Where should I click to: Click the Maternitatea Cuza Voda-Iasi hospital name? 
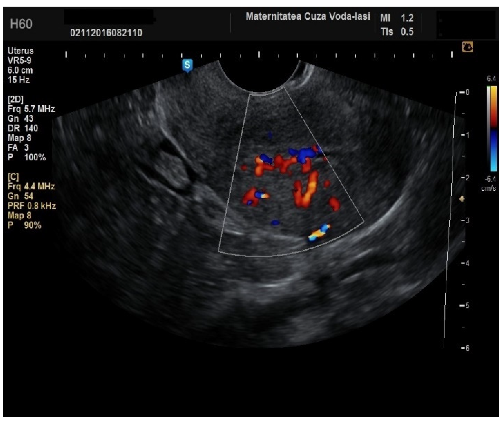[308, 16]
